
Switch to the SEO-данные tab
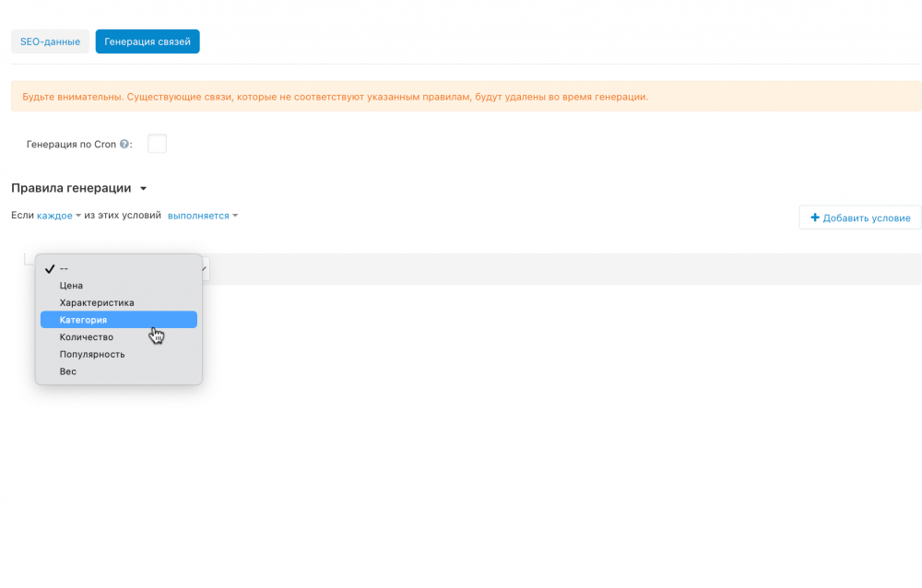pos(50,41)
